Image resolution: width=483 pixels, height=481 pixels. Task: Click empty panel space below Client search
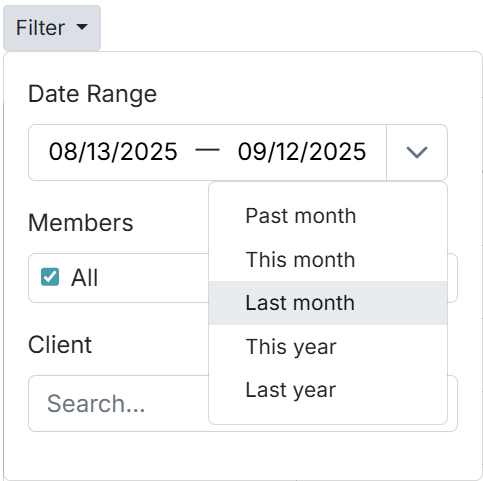click(x=243, y=456)
